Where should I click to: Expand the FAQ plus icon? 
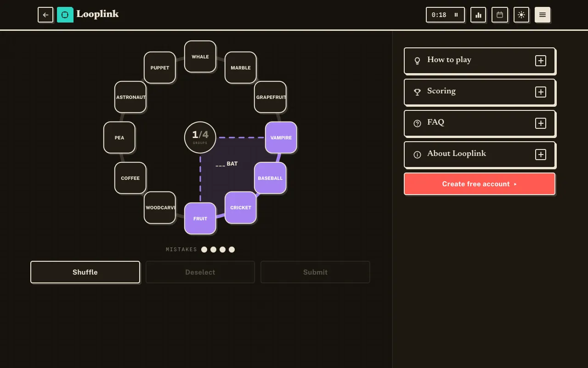(x=541, y=123)
